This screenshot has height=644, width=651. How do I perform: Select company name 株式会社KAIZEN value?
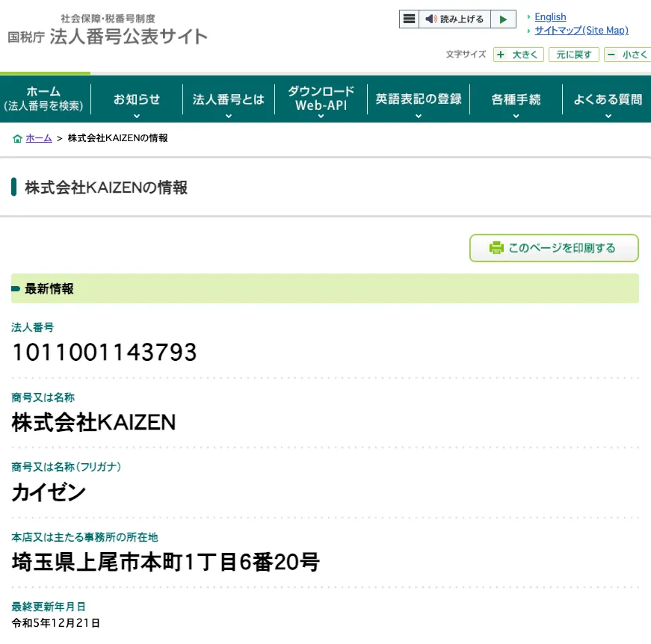coord(94,422)
